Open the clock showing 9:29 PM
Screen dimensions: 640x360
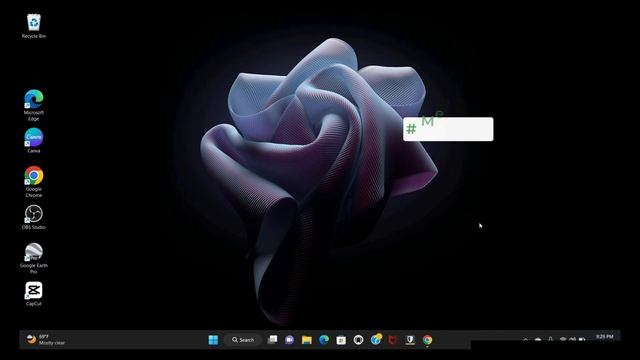604,338
